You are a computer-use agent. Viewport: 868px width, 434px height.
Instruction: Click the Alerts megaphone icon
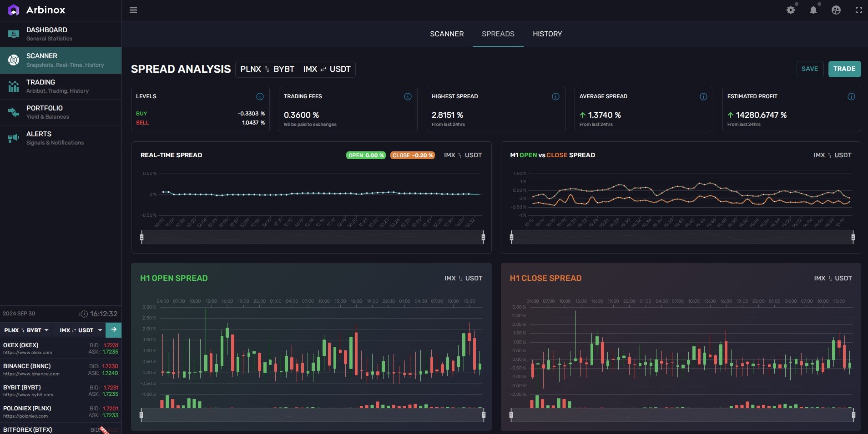(14, 138)
